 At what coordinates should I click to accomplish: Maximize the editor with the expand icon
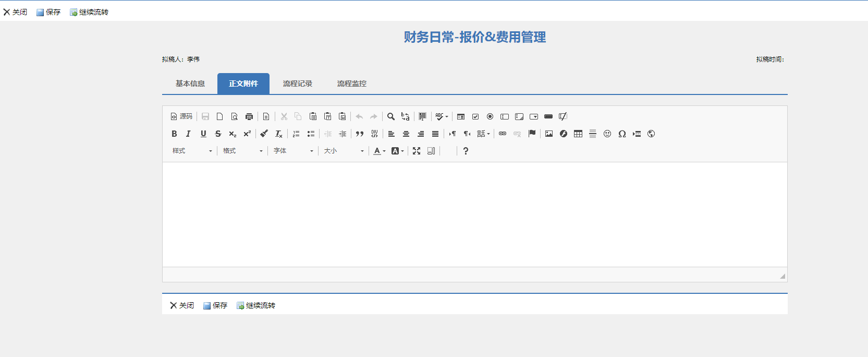point(417,151)
